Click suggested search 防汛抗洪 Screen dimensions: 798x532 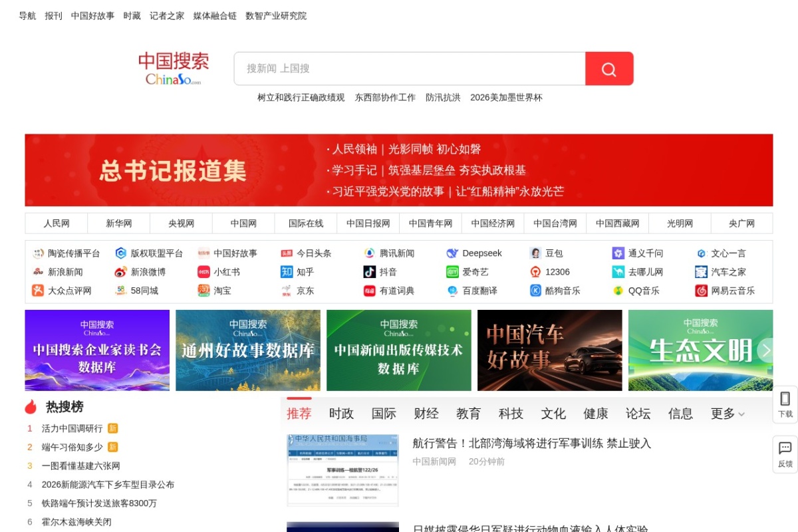pyautogui.click(x=443, y=98)
